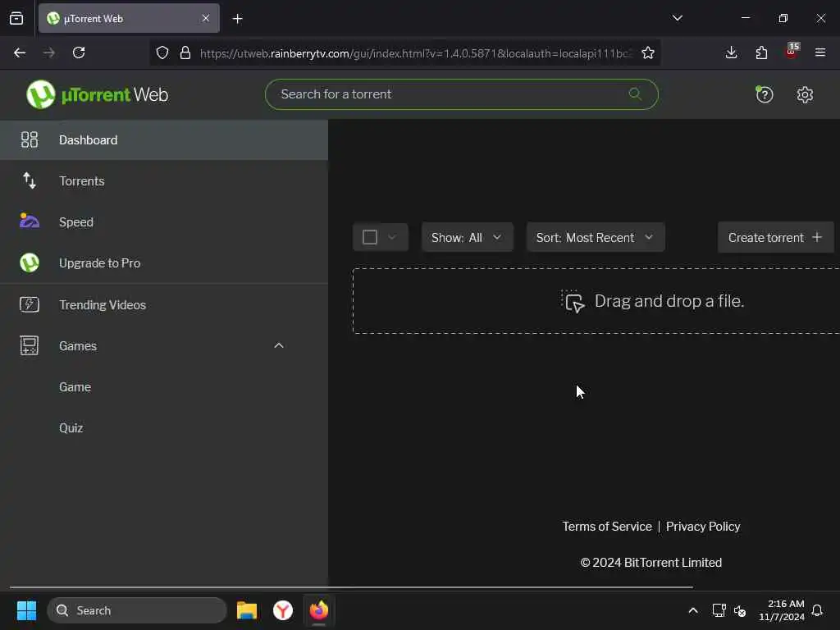Open Trending Videos

click(x=163, y=305)
